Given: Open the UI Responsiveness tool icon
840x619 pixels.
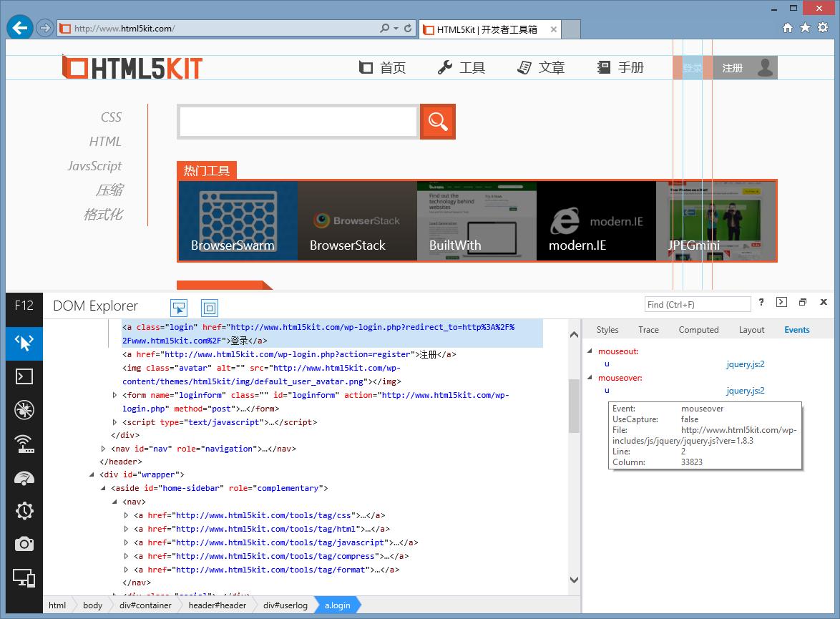Looking at the screenshot, I should point(24,477).
